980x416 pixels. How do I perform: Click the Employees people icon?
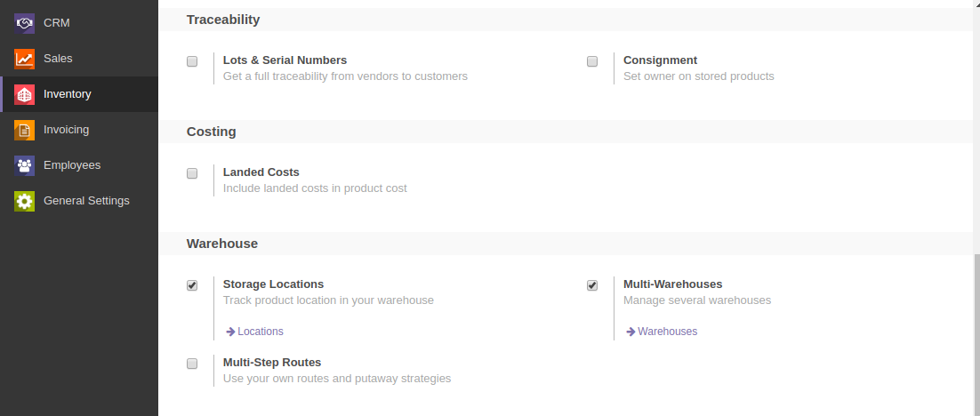click(25, 165)
